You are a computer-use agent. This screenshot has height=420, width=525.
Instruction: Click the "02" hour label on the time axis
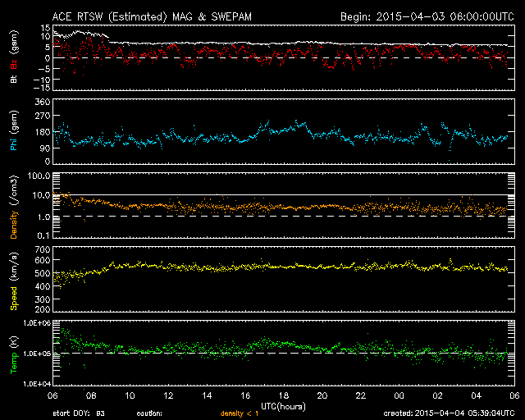437,396
